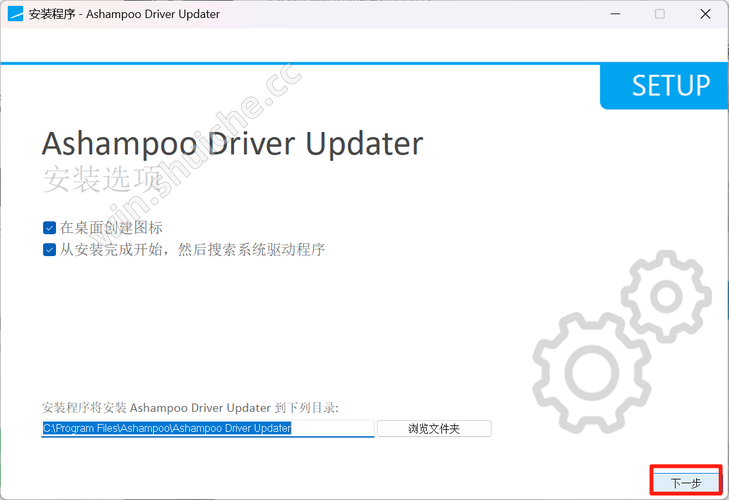Close the Ashampoo Driver Updater installer
This screenshot has width=729, height=500.
pos(705,14)
